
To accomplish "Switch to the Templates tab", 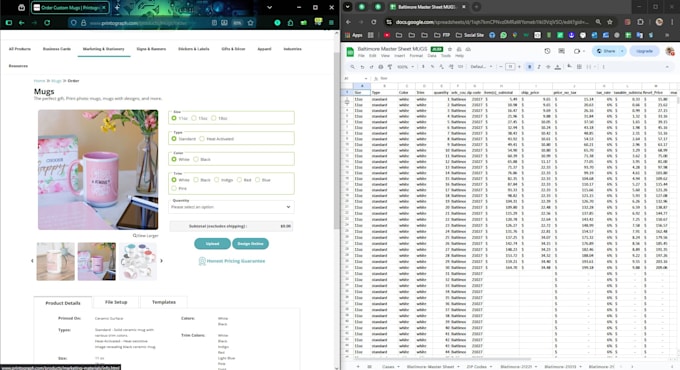I will 163,302.
